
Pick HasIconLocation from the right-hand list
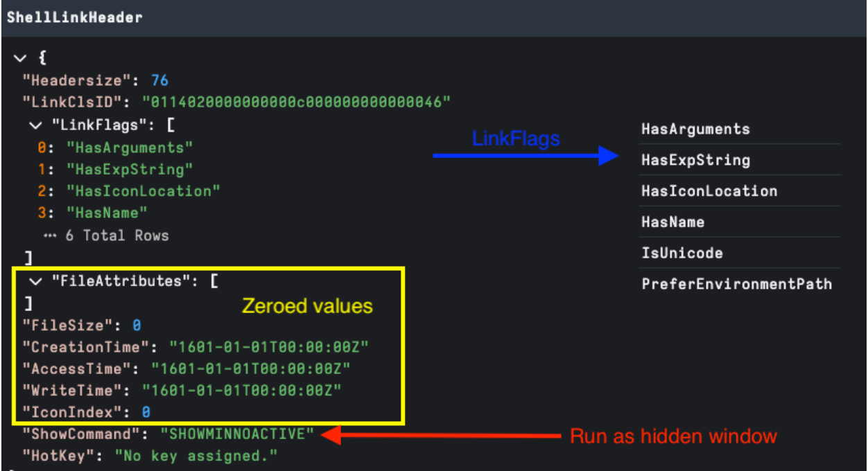point(709,191)
